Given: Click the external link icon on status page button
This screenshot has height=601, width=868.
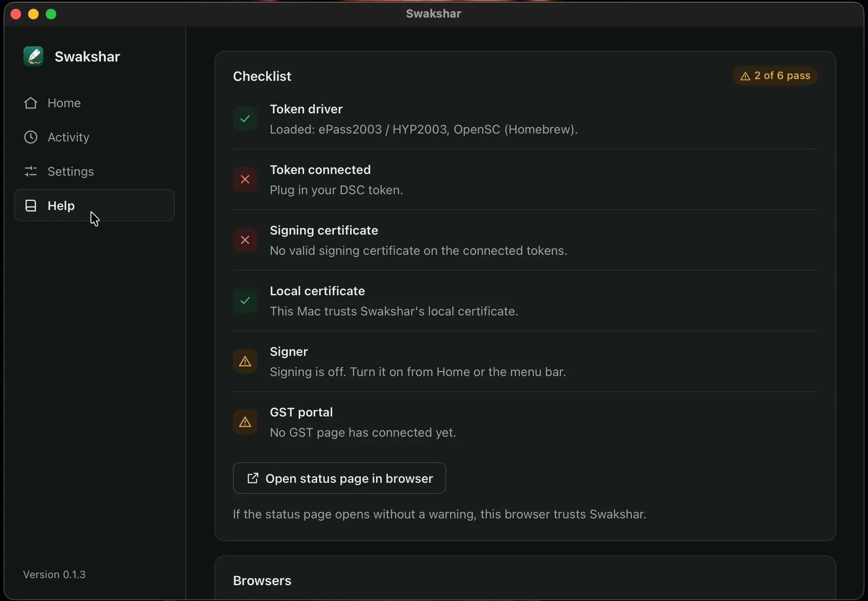Looking at the screenshot, I should 253,478.
